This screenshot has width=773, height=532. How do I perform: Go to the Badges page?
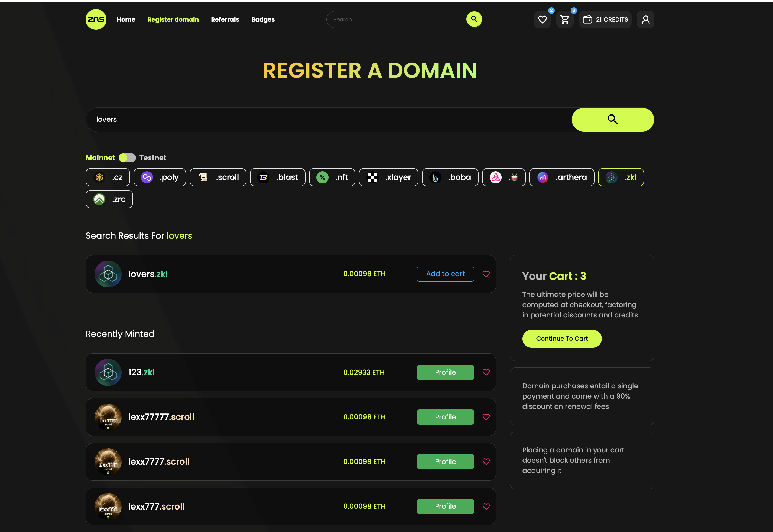click(263, 20)
